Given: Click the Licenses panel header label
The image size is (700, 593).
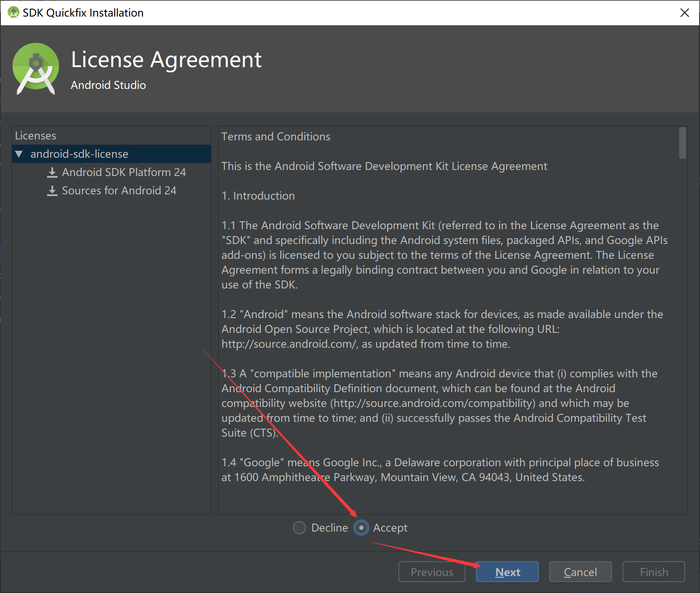Looking at the screenshot, I should 36,136.
